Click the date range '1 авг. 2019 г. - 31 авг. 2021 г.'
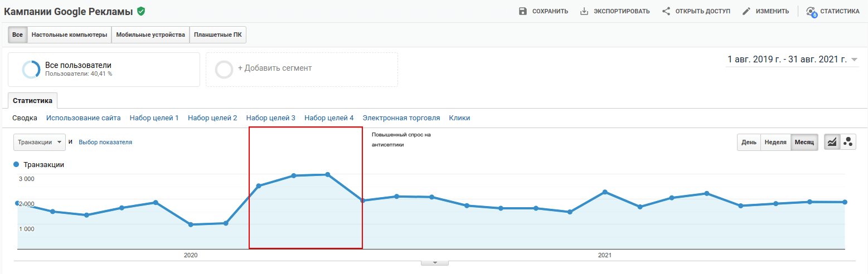The height and width of the screenshot is (274, 868). pos(787,59)
